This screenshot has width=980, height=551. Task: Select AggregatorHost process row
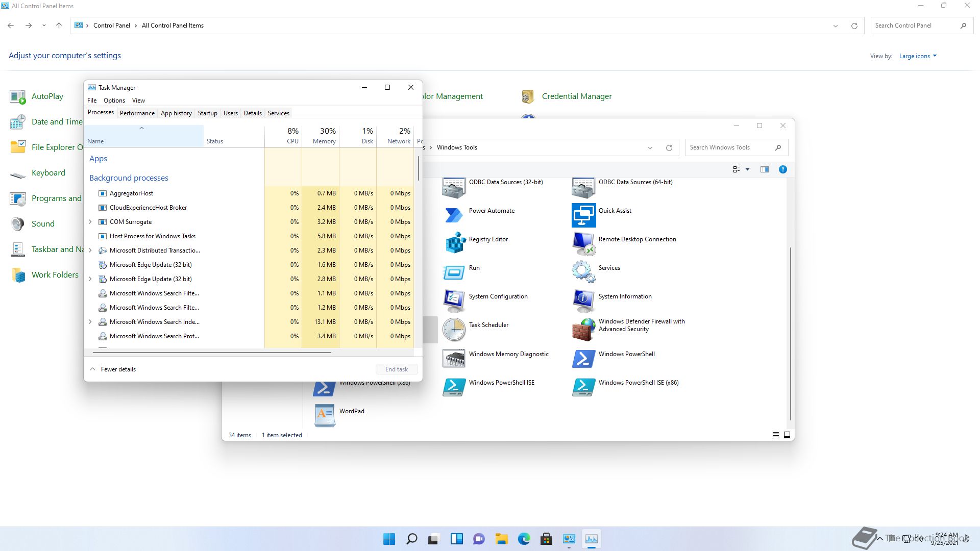click(249, 193)
